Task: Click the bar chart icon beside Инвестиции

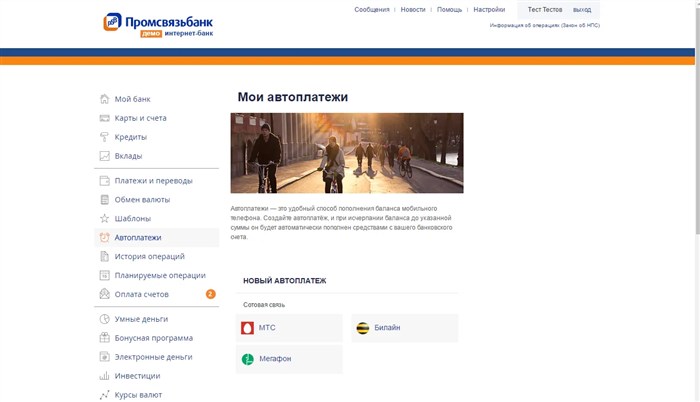Action: coord(104,376)
